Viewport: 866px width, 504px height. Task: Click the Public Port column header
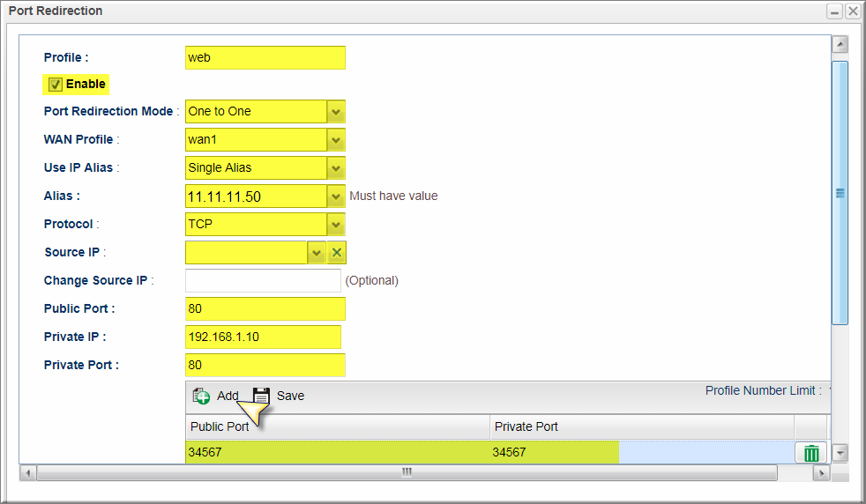point(338,426)
